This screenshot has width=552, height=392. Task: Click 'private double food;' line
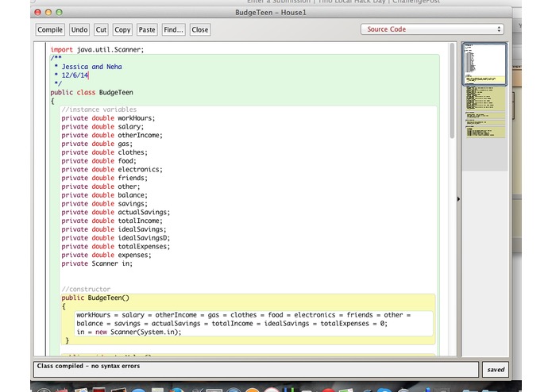tap(99, 160)
